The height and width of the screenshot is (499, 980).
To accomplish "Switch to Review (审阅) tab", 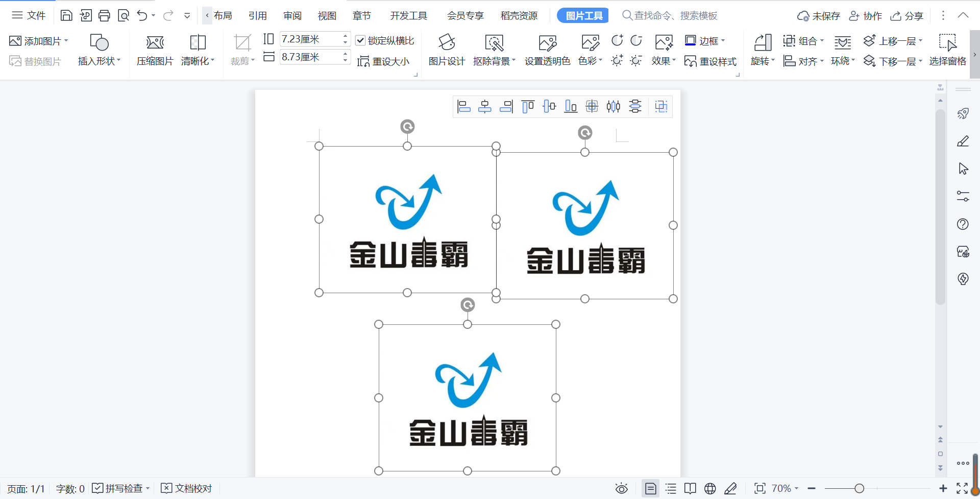I will (x=292, y=16).
